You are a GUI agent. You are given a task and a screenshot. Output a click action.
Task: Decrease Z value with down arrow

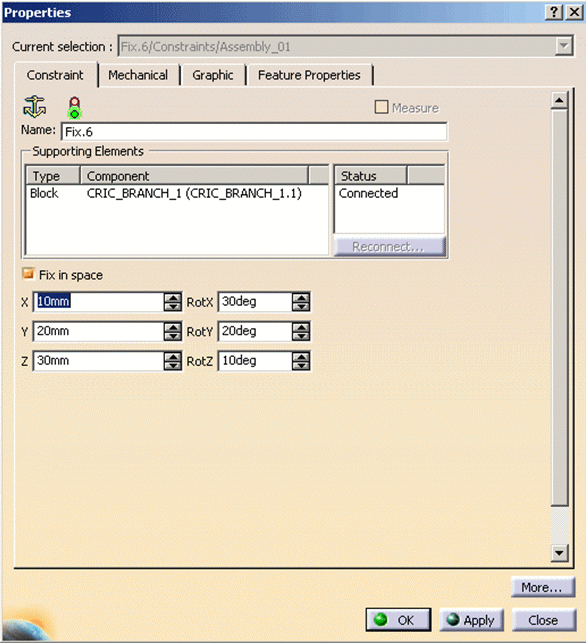172,366
